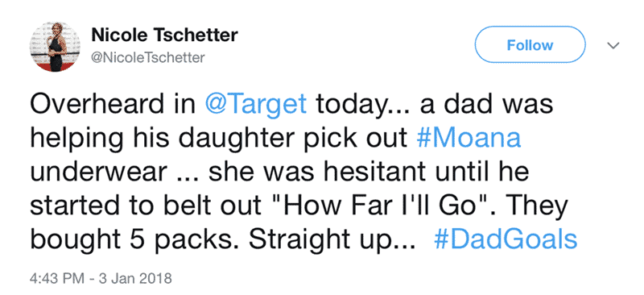Click the Follow button

(x=530, y=44)
